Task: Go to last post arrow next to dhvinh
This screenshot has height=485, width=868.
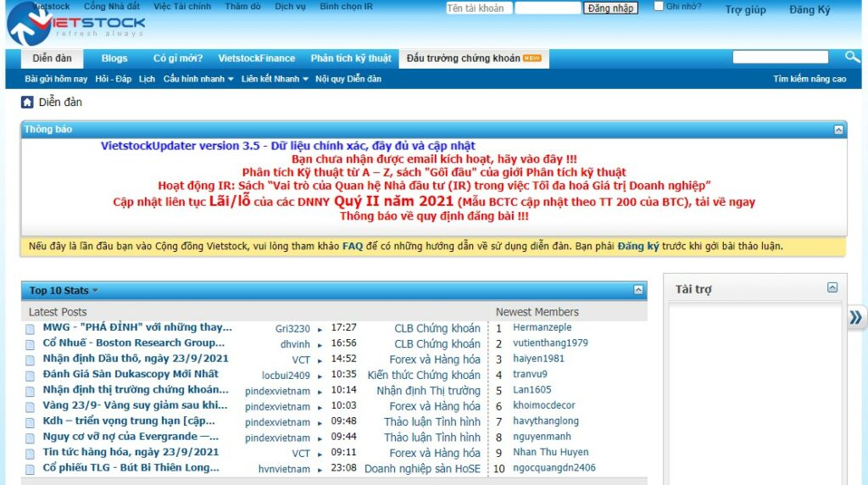Action: click(320, 345)
